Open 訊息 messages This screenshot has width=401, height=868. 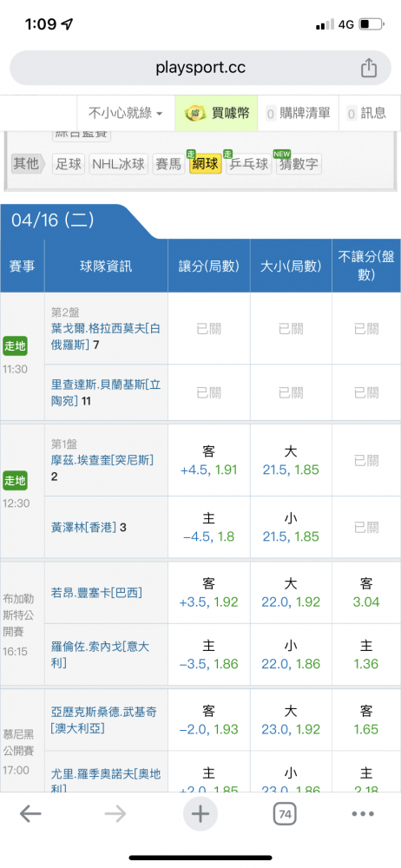click(368, 114)
